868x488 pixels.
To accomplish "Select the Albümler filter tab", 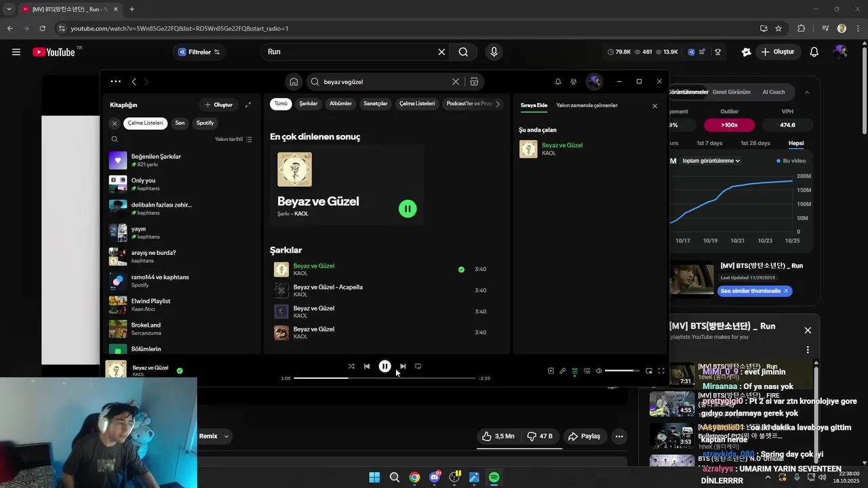I will pos(340,104).
